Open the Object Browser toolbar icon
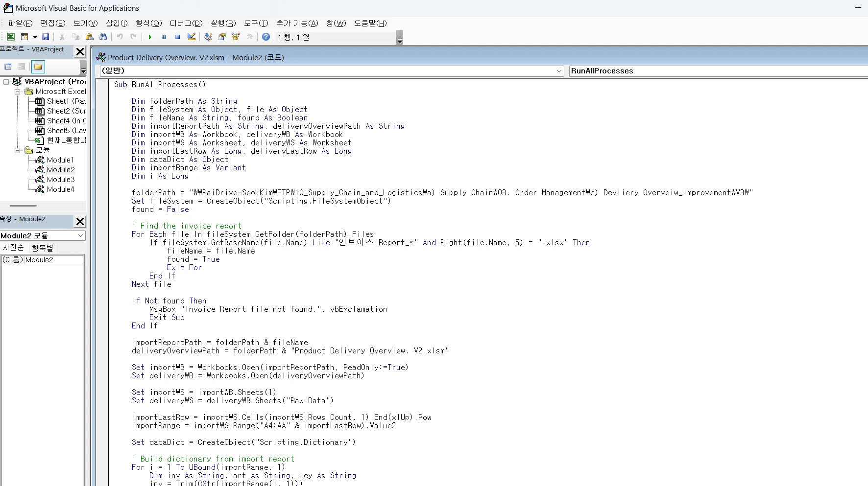Screen dimensions: 868x486 pos(236,37)
